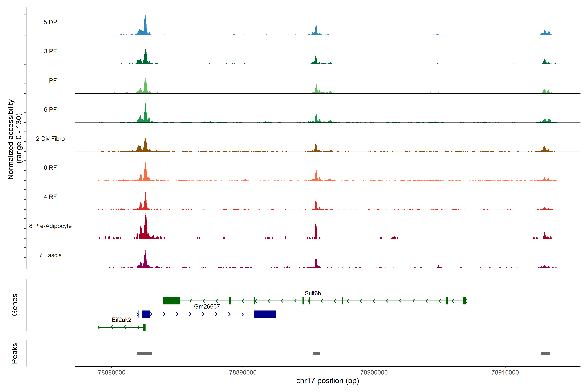Click the 5 DP track label
Screen dimensions: 588x392
(x=50, y=22)
